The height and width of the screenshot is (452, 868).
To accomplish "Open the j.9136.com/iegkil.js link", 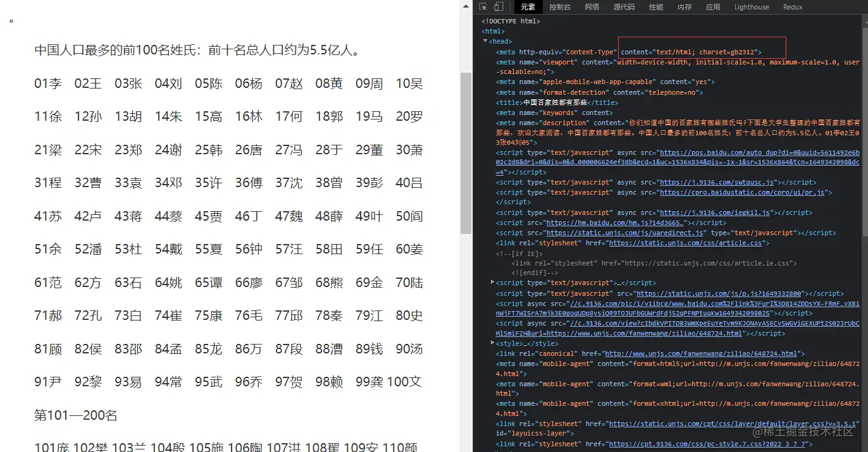I will tap(714, 212).
